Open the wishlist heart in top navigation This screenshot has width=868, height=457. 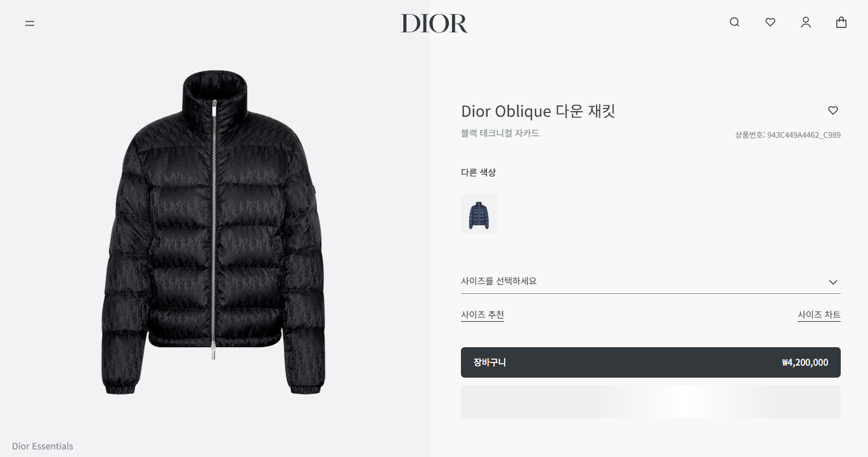(x=770, y=22)
